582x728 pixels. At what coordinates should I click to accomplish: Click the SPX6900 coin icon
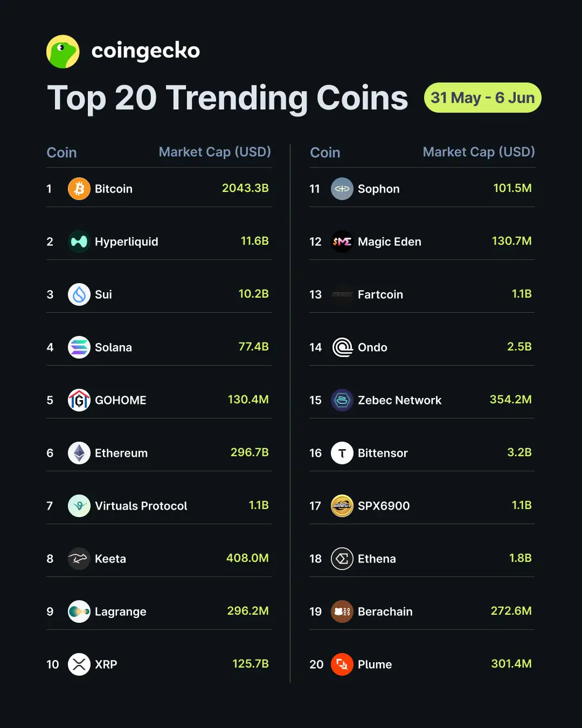(x=342, y=506)
